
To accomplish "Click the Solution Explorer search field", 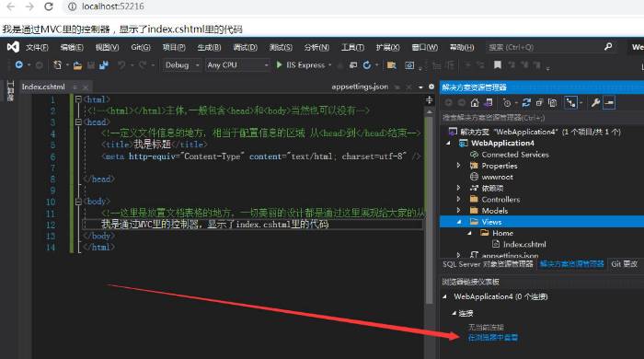I will click(542, 118).
